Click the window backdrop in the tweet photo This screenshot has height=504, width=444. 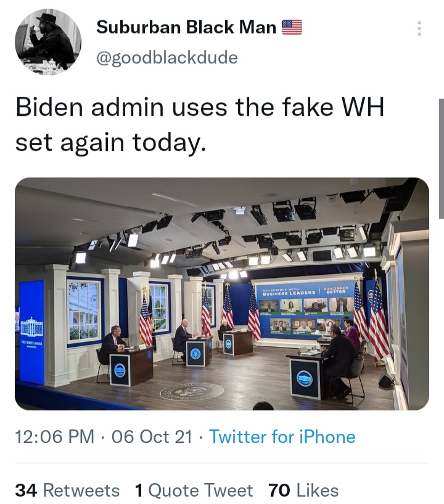pos(84,312)
